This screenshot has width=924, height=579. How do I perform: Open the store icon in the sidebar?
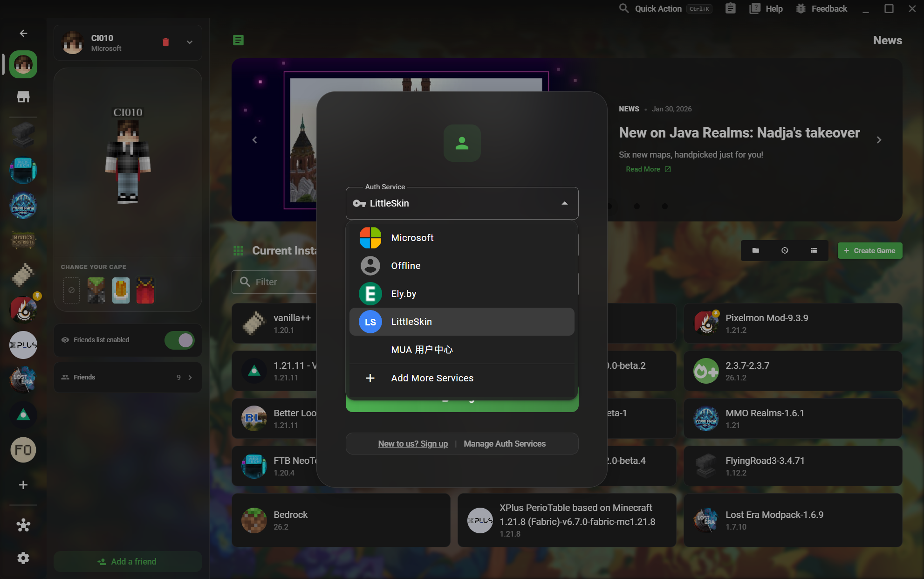click(x=23, y=96)
